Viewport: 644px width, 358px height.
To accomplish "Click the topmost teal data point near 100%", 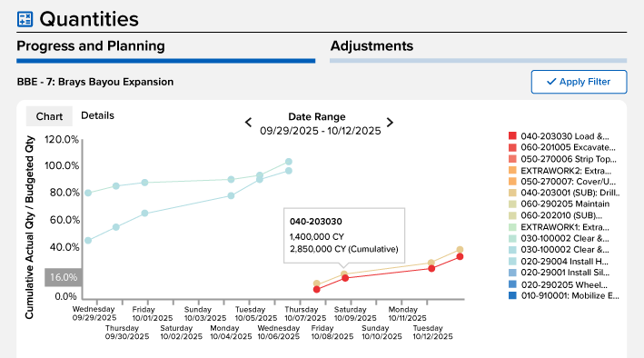I will point(289,162).
